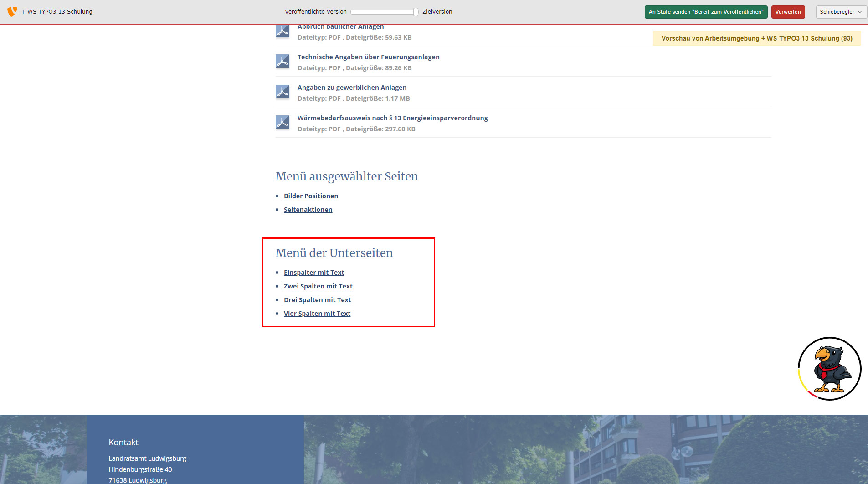868x484 pixels.
Task: Open the Einspalter mit Text subpage
Action: click(x=314, y=273)
